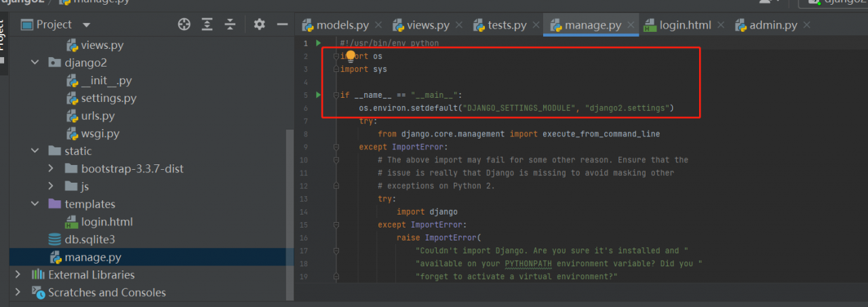Open the run configuration dropdown

coord(833,3)
